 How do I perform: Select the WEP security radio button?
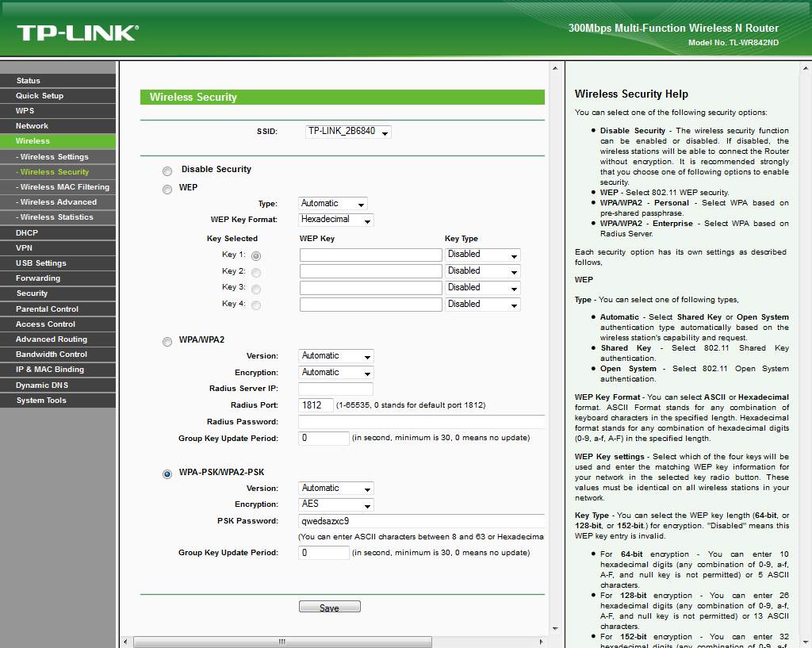(167, 189)
